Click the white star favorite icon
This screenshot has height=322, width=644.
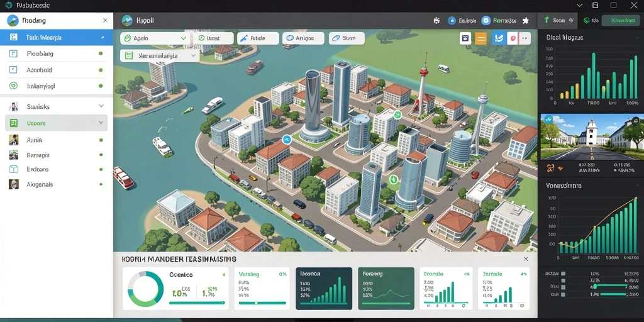click(525, 21)
